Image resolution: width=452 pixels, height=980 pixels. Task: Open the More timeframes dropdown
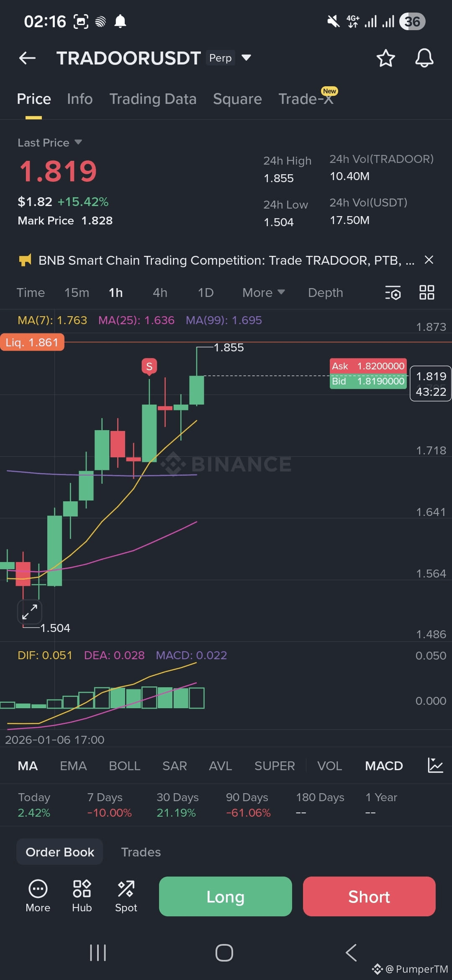coord(264,292)
